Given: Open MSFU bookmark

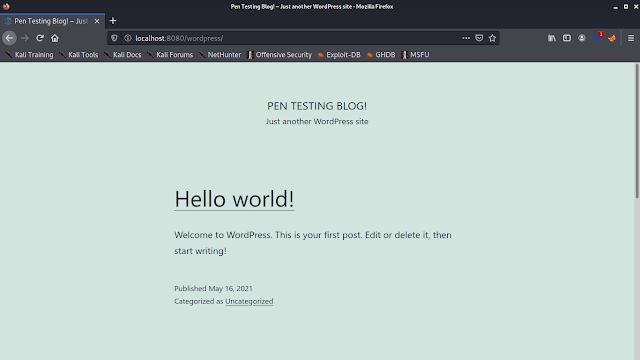Looking at the screenshot, I should tap(416, 55).
